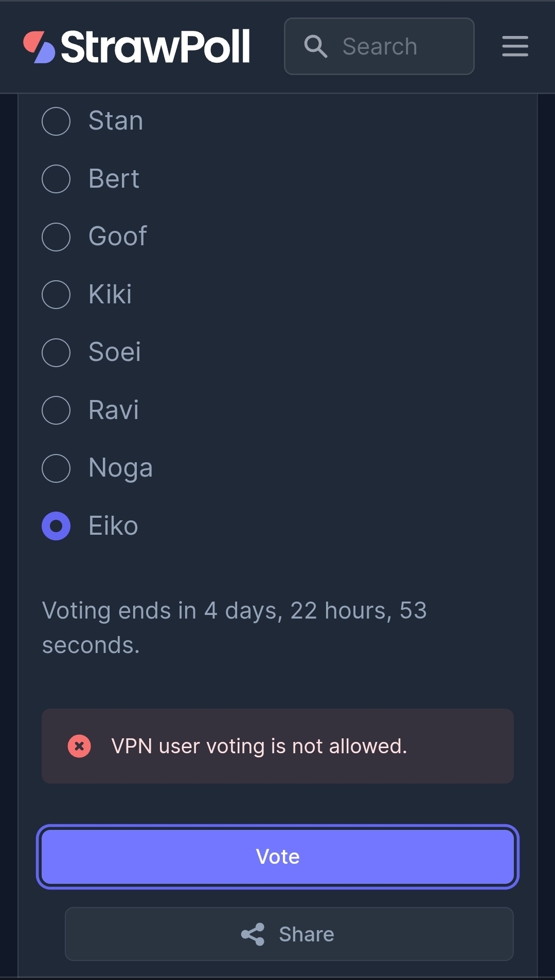Click the StrawPoll wordmark

pyautogui.click(x=155, y=47)
